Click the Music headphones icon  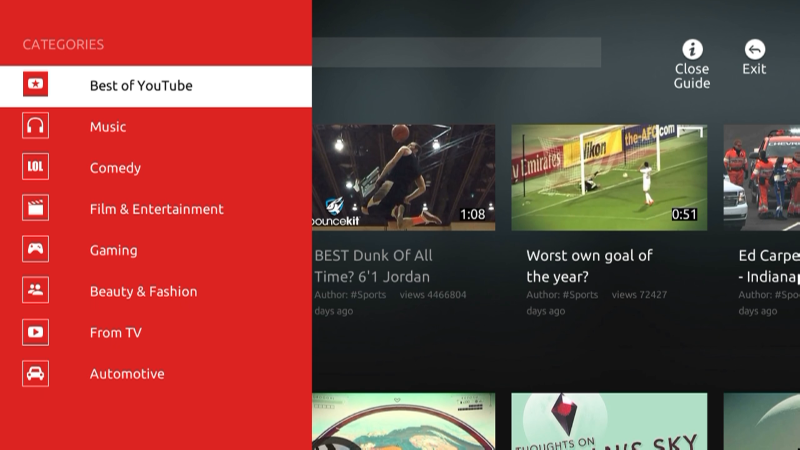pos(35,126)
